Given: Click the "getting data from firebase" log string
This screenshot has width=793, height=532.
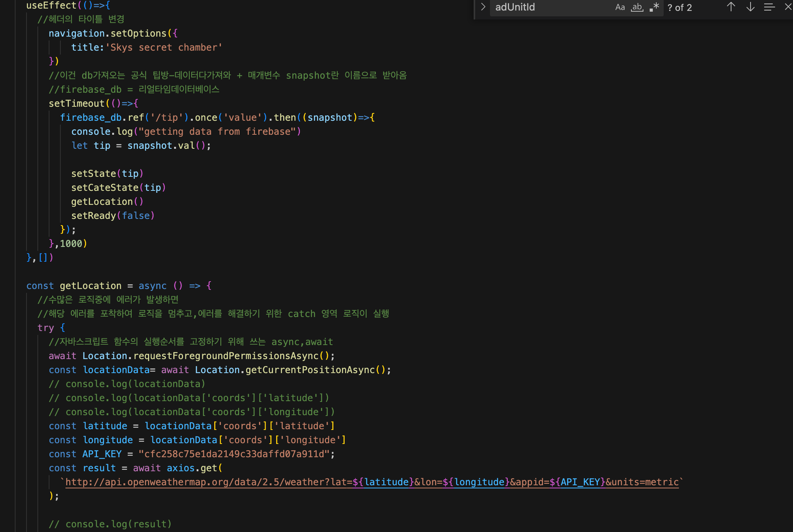Looking at the screenshot, I should tap(217, 132).
